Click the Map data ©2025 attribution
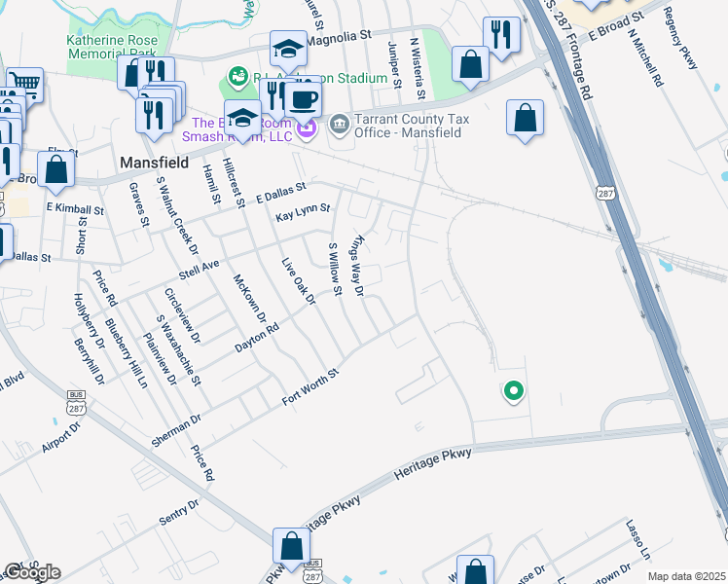The image size is (728, 584). 687,576
